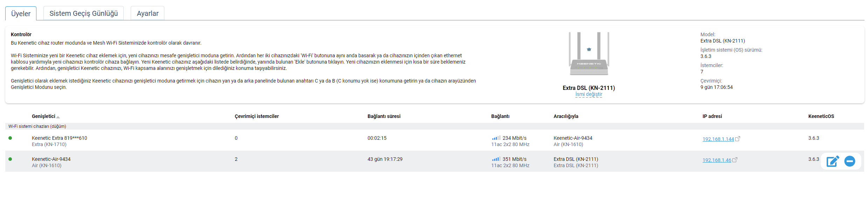Select the Keenetic-Air-9434 extender name
The image size is (868, 197).
[51, 159]
